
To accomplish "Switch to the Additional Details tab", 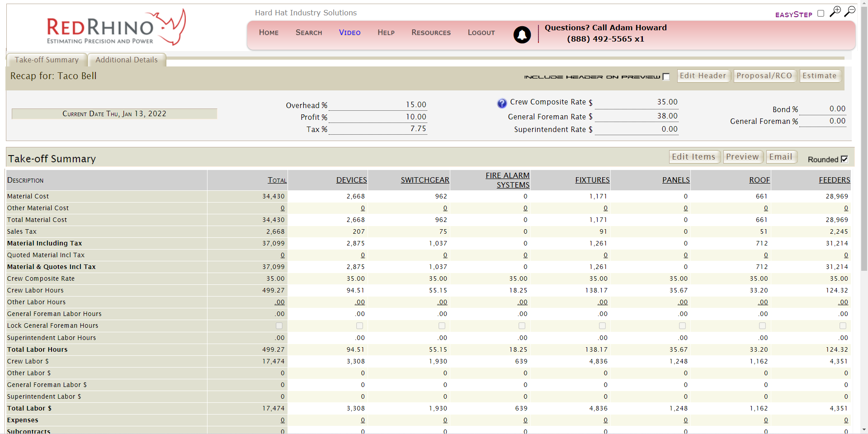I will pos(127,60).
